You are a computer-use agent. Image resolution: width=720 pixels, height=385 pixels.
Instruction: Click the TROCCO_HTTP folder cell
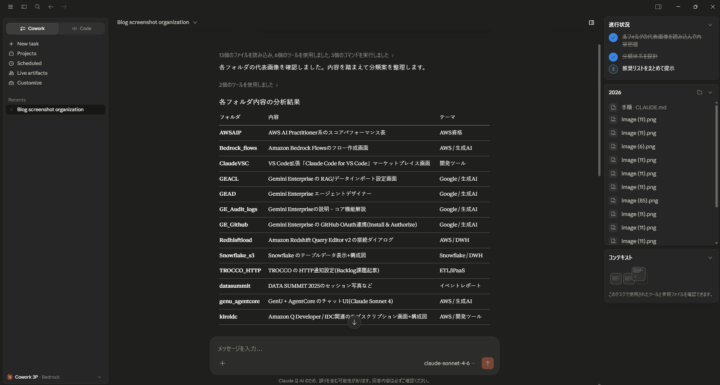click(240, 271)
